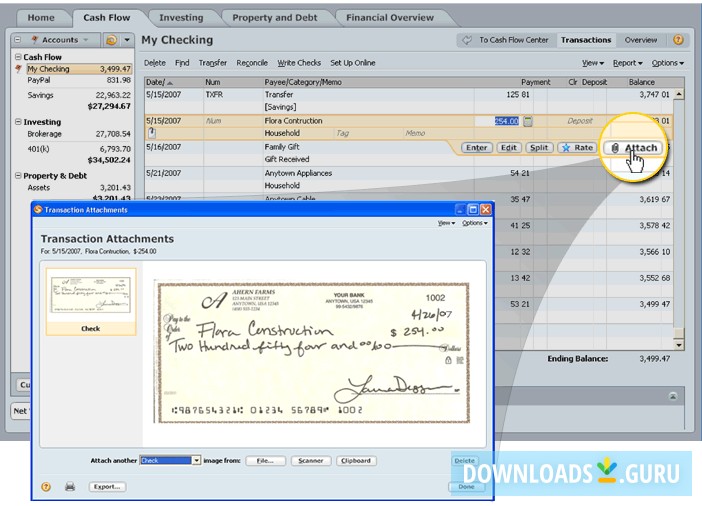
Task: Switch to the Home tab
Action: click(x=41, y=18)
